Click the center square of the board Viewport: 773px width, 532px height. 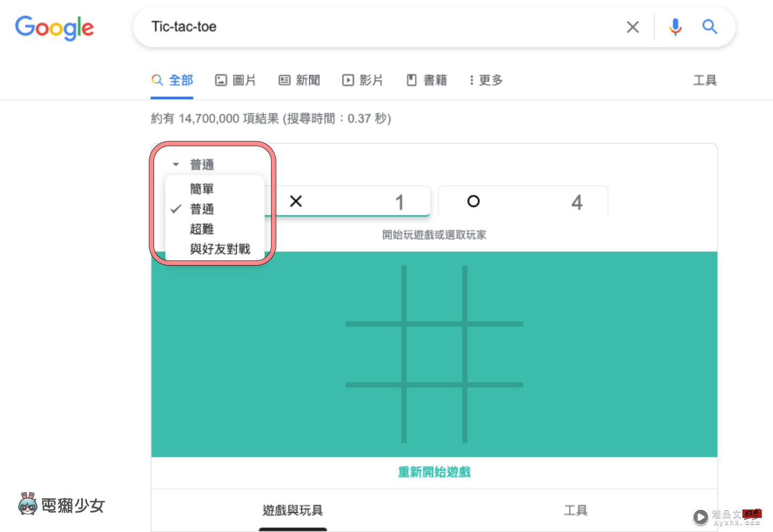pyautogui.click(x=434, y=354)
